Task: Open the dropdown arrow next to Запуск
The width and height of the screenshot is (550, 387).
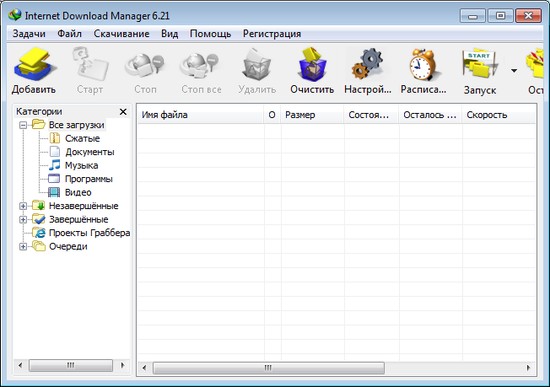Action: coord(514,71)
